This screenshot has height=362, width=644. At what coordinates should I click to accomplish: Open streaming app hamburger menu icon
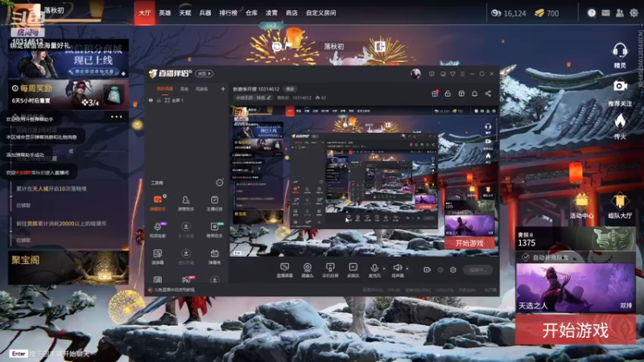click(462, 74)
